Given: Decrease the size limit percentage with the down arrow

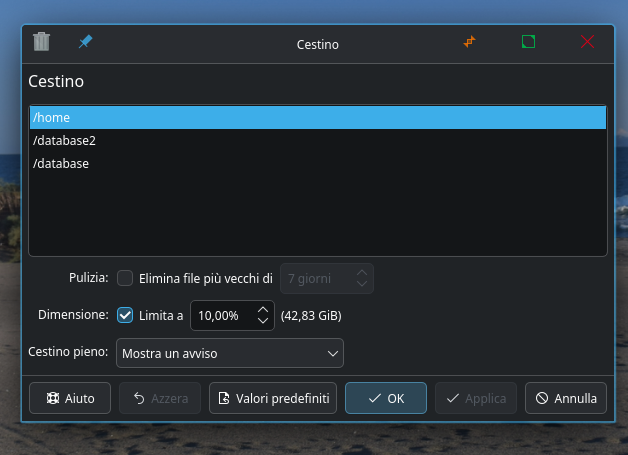Looking at the screenshot, I should pyautogui.click(x=263, y=322).
